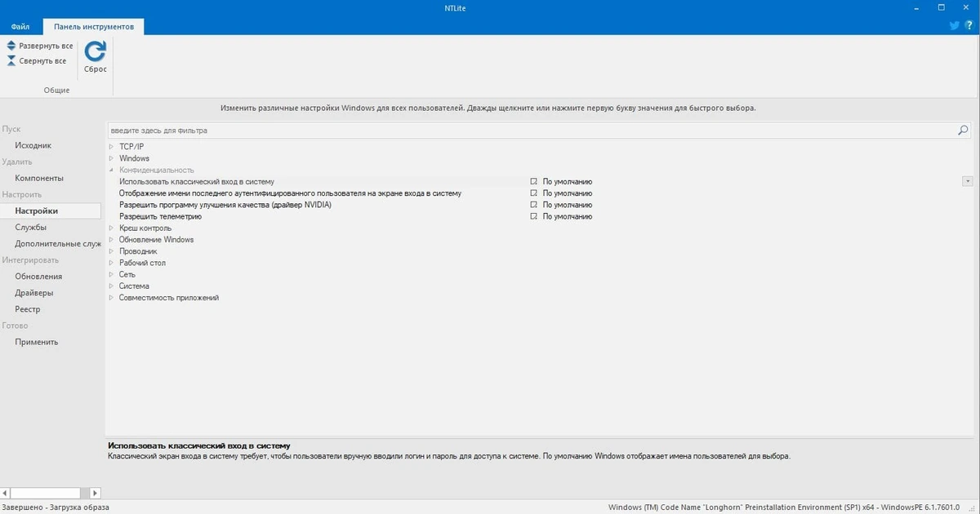
Task: Expand the Рабочий стол node
Action: tap(111, 263)
